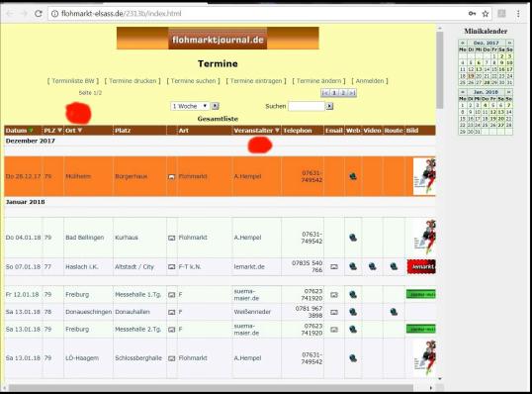Open Route icon in Donaueschingen row
The height and width of the screenshot is (394, 532).
coord(394,312)
